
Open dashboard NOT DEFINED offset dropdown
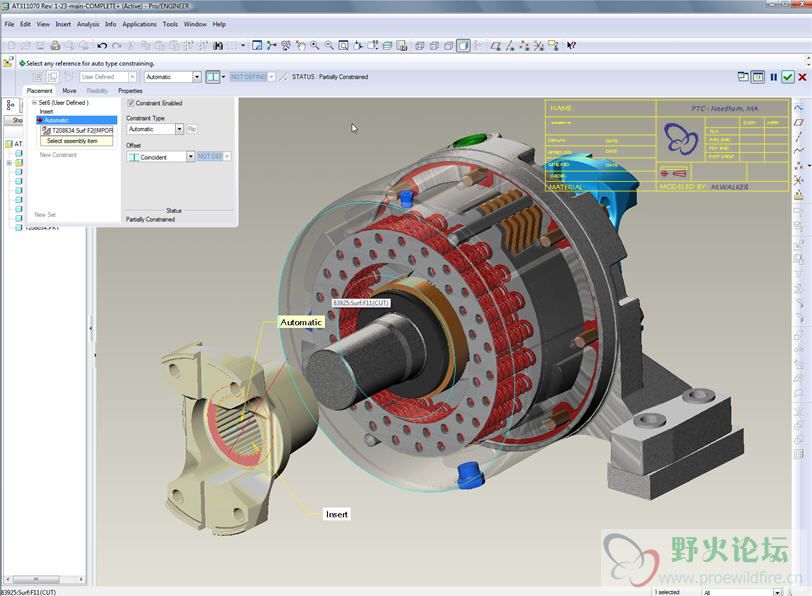pos(271,77)
